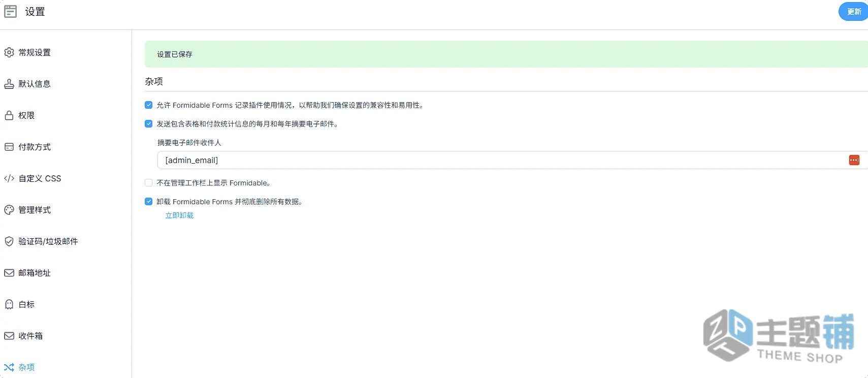Click the 摘要电子邮件收件人 input field
868x378 pixels.
click(x=512, y=160)
